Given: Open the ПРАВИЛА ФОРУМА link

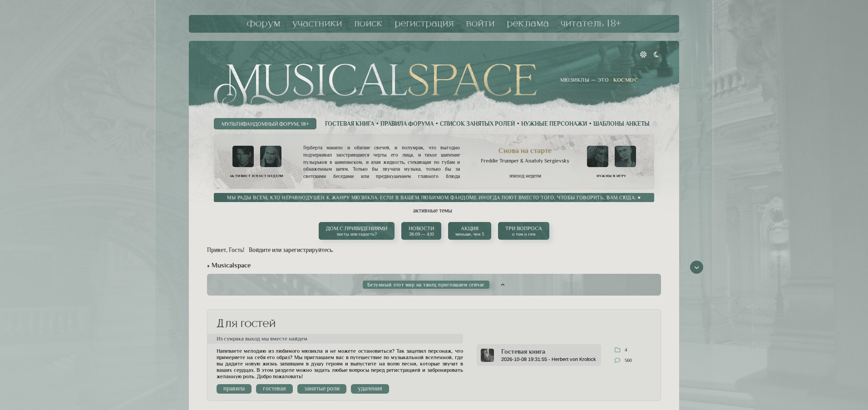Looking at the screenshot, I should tap(407, 123).
